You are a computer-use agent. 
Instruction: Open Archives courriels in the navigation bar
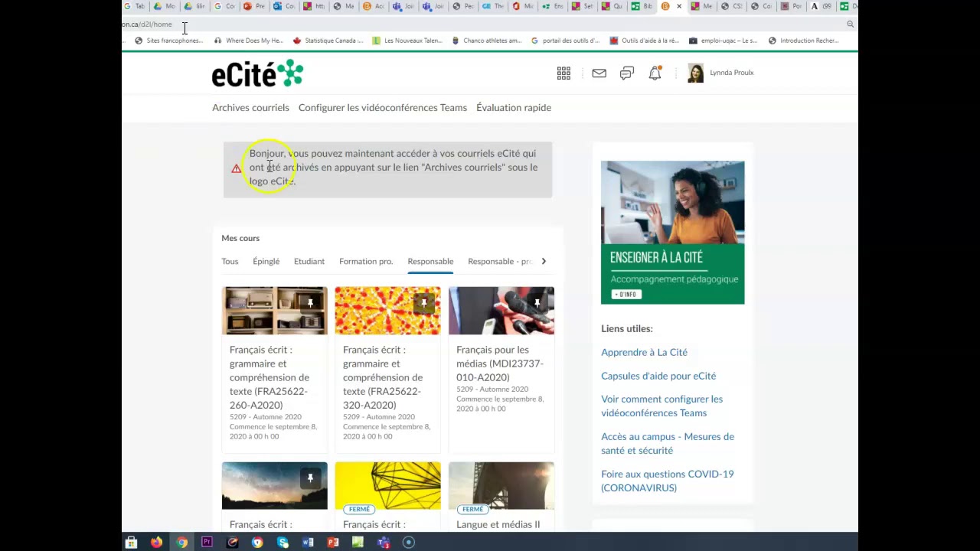[250, 108]
